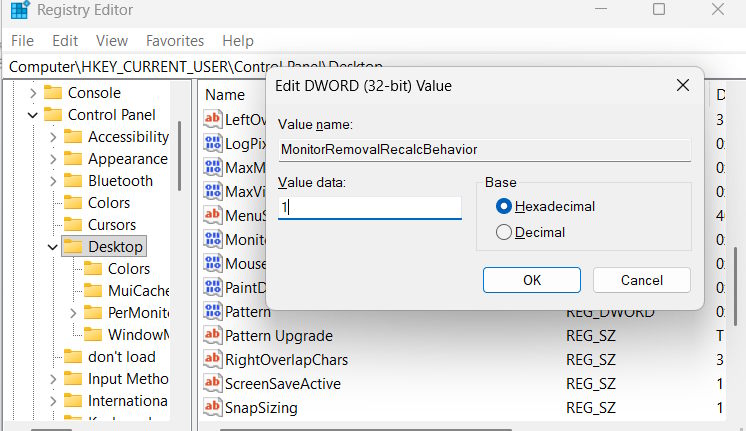The width and height of the screenshot is (746, 431).
Task: Cancel the DWORD edit dialog
Action: click(x=642, y=280)
